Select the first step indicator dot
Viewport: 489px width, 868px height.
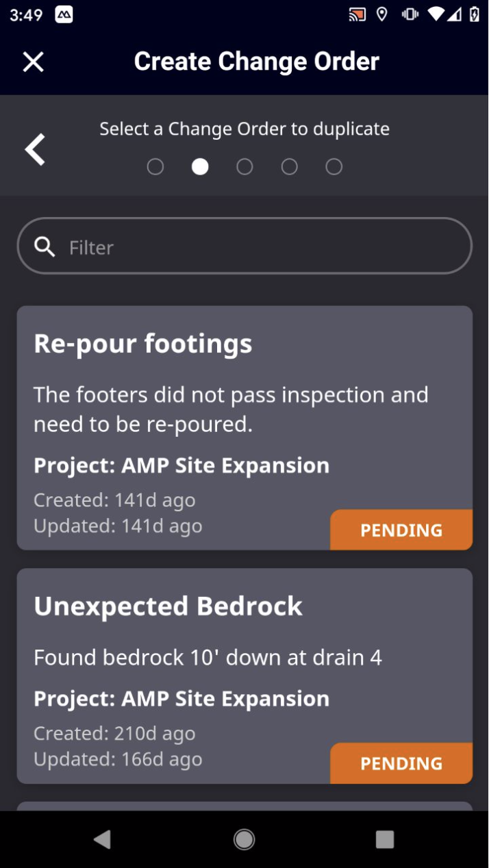click(155, 166)
